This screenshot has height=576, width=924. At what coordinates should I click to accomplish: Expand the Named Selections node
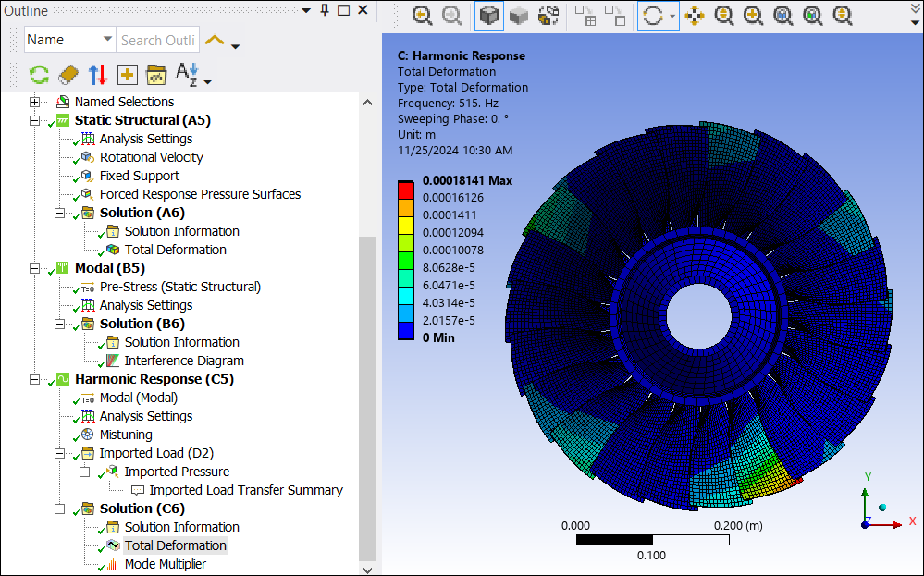click(35, 102)
